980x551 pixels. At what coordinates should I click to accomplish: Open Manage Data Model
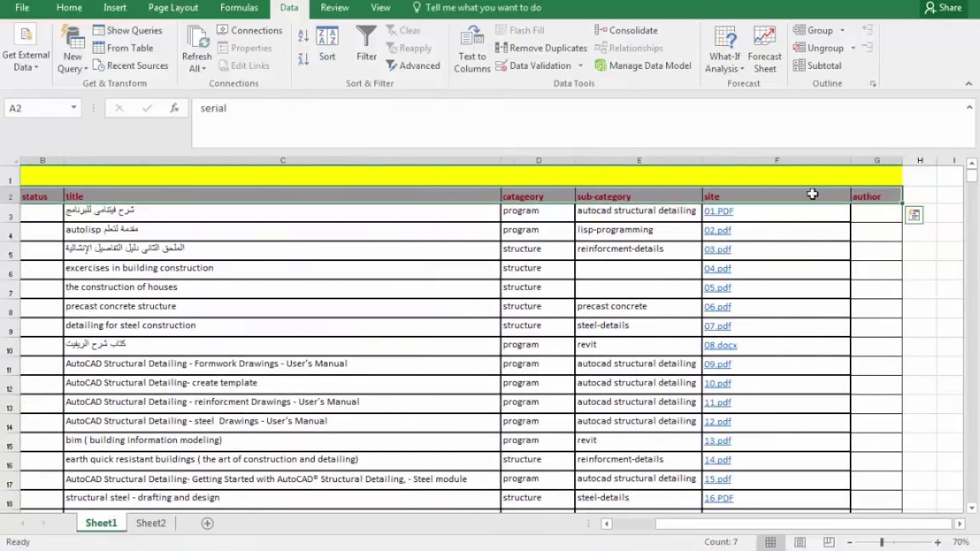click(643, 66)
